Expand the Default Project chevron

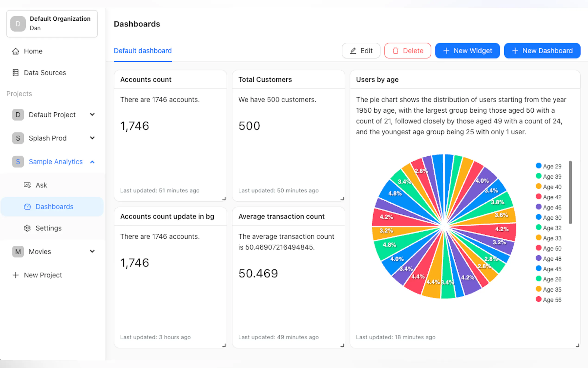point(92,114)
